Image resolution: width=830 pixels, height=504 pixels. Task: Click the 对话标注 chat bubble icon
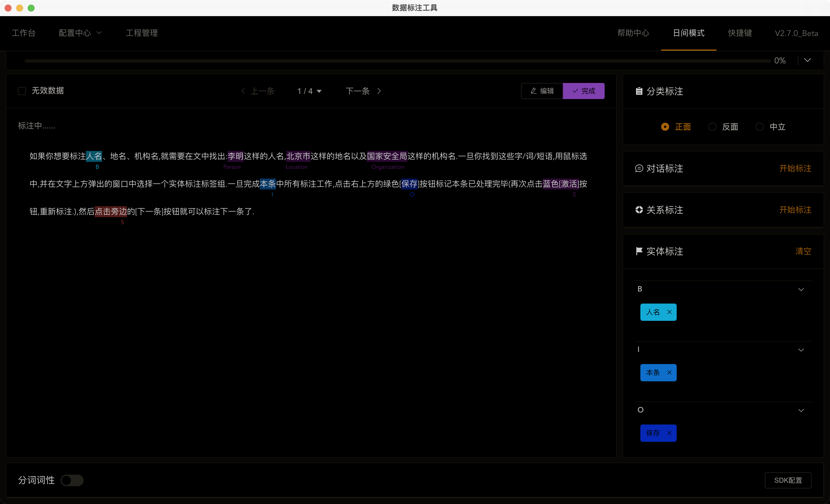(639, 168)
